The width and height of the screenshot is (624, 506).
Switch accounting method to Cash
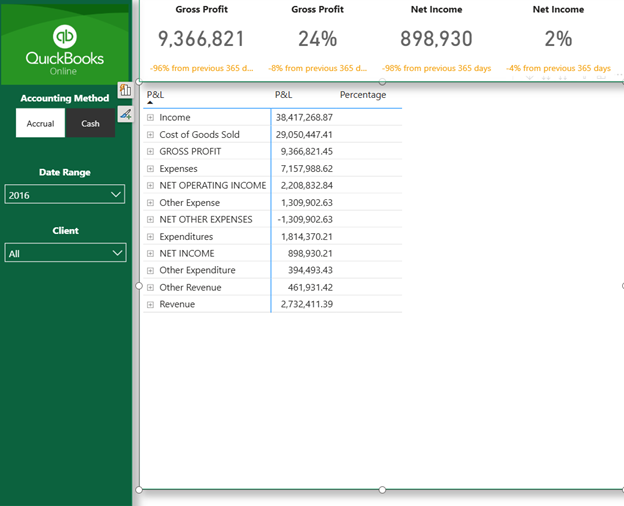pyautogui.click(x=91, y=123)
